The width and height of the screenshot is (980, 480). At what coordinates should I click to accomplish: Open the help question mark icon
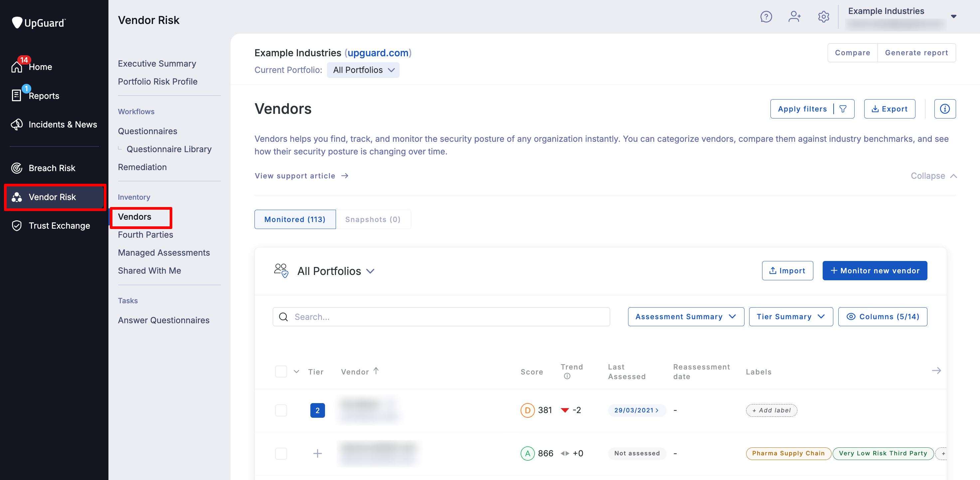766,17
